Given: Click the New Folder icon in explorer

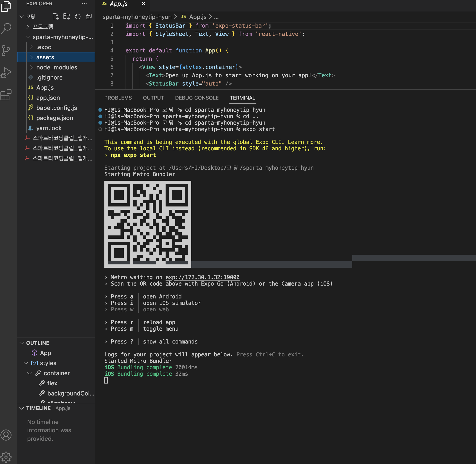Looking at the screenshot, I should tap(67, 17).
